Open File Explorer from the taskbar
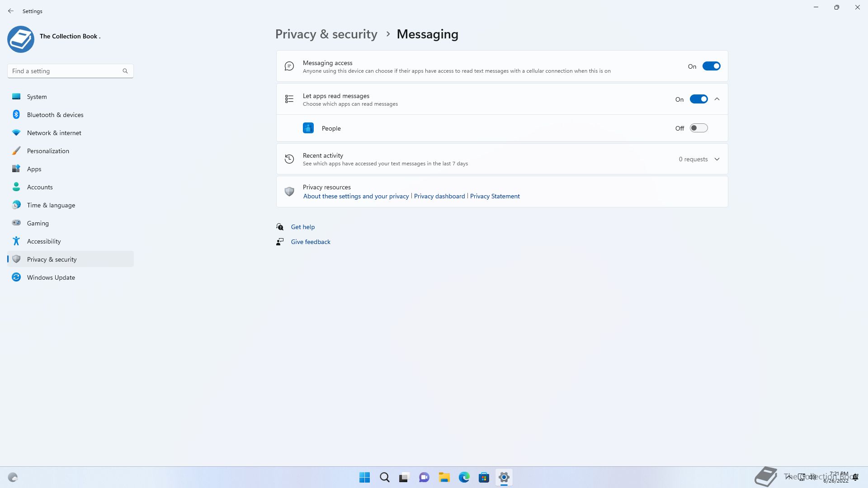 (444, 477)
